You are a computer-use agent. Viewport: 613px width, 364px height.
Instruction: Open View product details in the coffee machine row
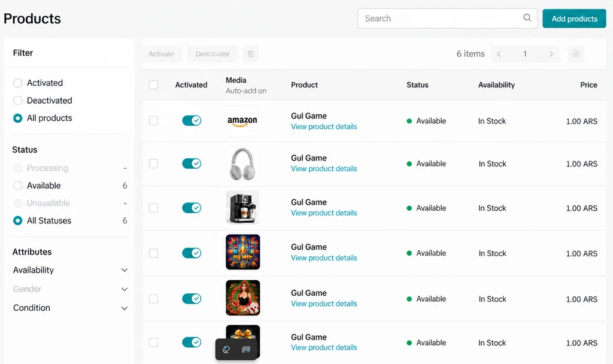coord(324,213)
